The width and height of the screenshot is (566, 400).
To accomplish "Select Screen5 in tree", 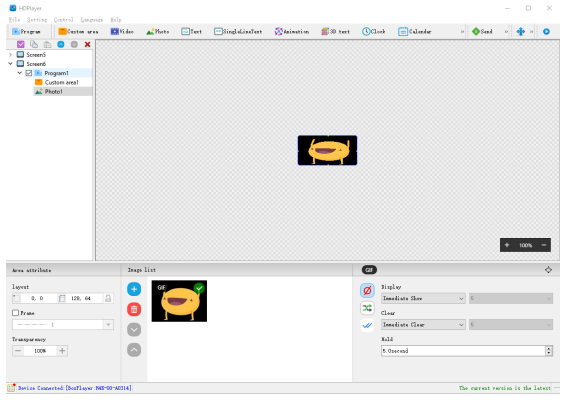I will click(36, 55).
